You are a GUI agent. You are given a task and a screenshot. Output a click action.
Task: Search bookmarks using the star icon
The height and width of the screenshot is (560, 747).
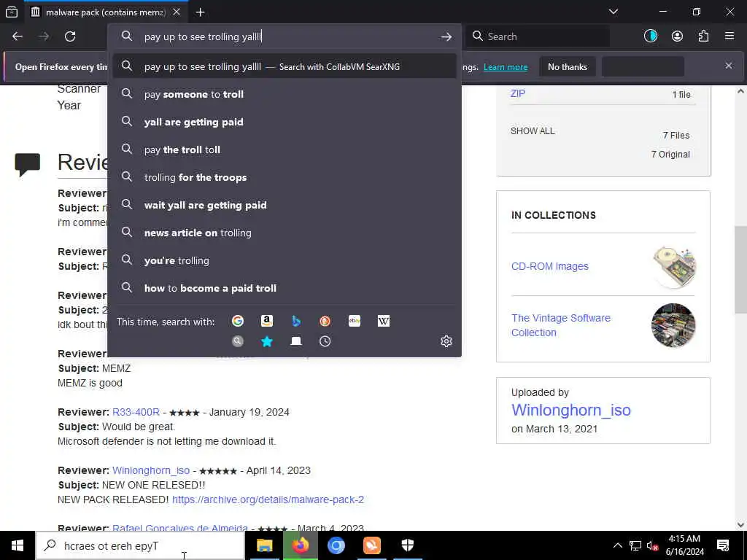[x=267, y=341]
